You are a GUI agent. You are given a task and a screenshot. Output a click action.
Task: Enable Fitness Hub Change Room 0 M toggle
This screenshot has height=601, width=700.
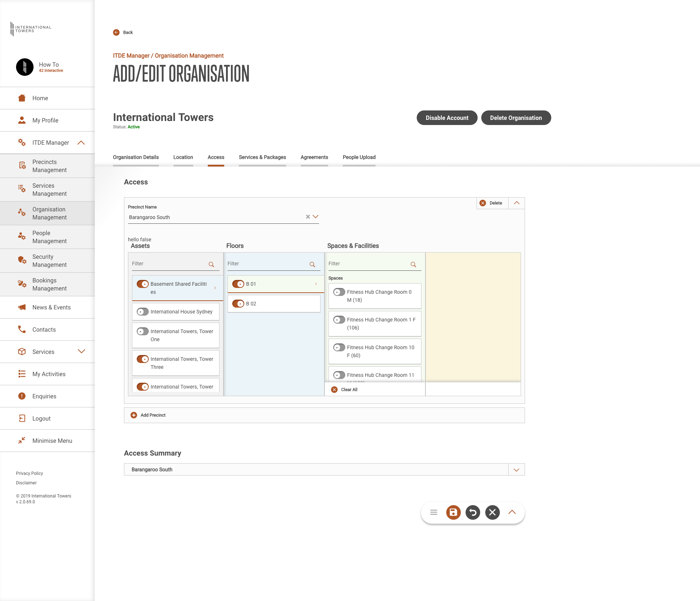tap(339, 292)
